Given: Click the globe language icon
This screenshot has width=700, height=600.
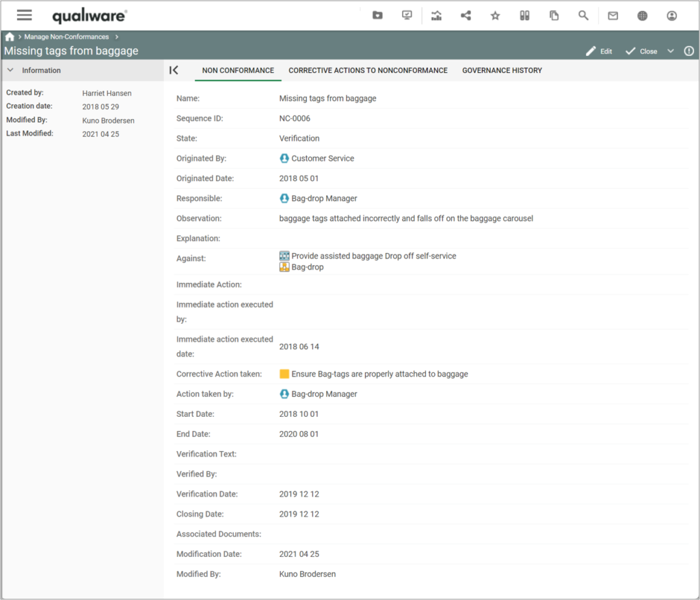Looking at the screenshot, I should (x=643, y=15).
